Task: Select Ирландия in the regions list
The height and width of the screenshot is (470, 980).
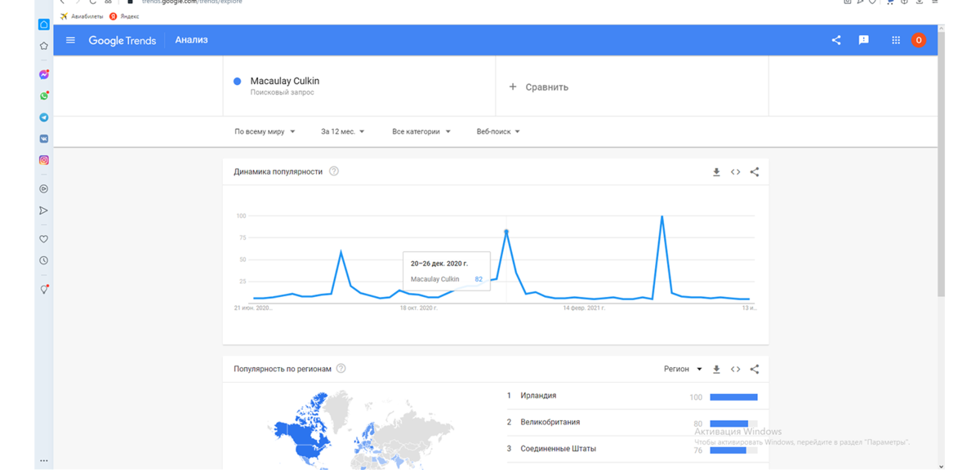Action: pos(538,396)
